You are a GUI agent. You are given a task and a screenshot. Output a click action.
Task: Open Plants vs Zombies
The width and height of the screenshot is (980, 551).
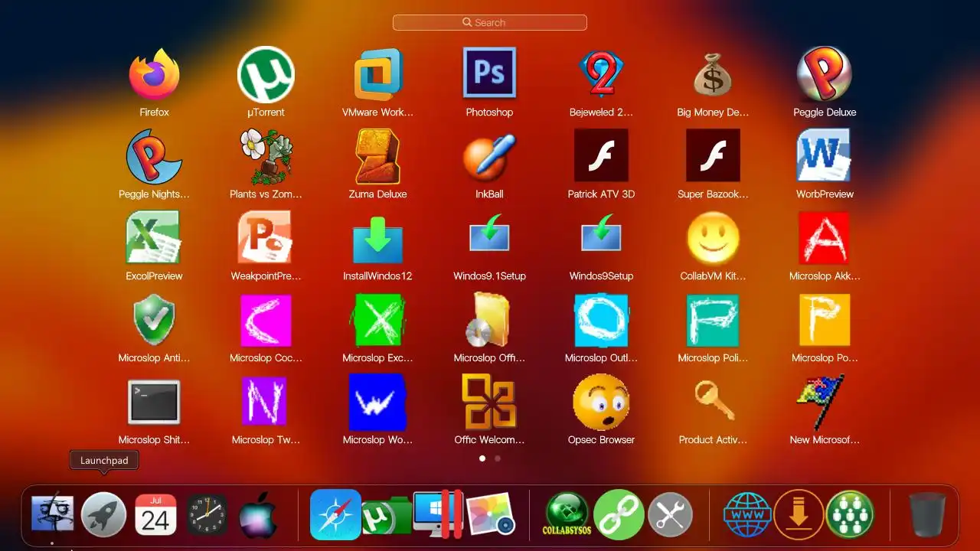[266, 156]
